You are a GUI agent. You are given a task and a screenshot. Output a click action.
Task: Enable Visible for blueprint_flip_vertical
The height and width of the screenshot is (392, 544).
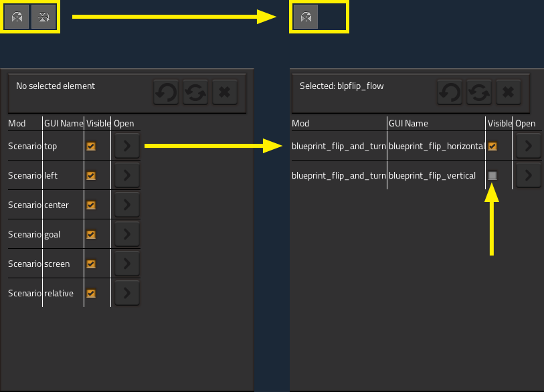point(492,176)
